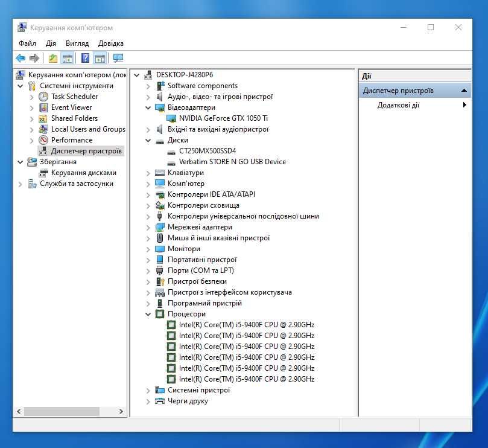
Task: Minimize the Керування комп'ютером window
Action: [x=404, y=27]
